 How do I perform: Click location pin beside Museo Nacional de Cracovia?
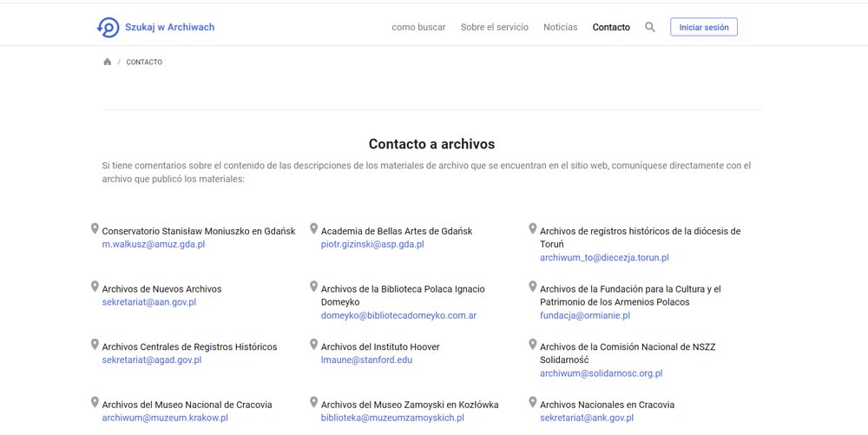95,402
